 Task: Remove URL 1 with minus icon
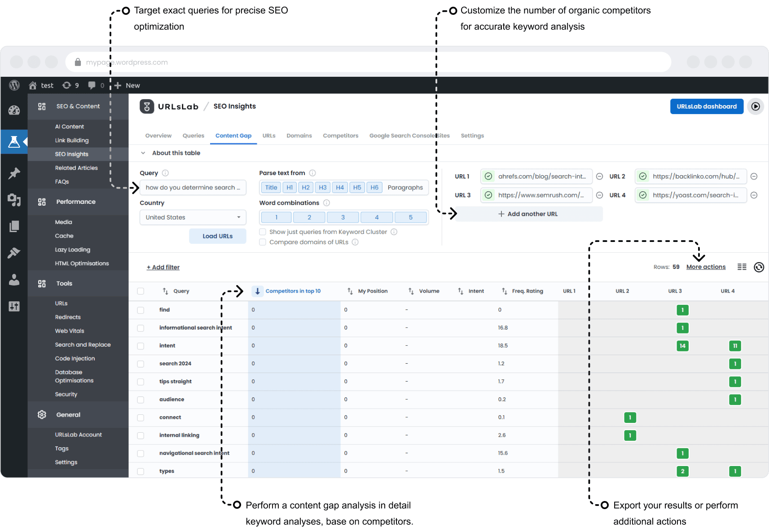tap(599, 176)
